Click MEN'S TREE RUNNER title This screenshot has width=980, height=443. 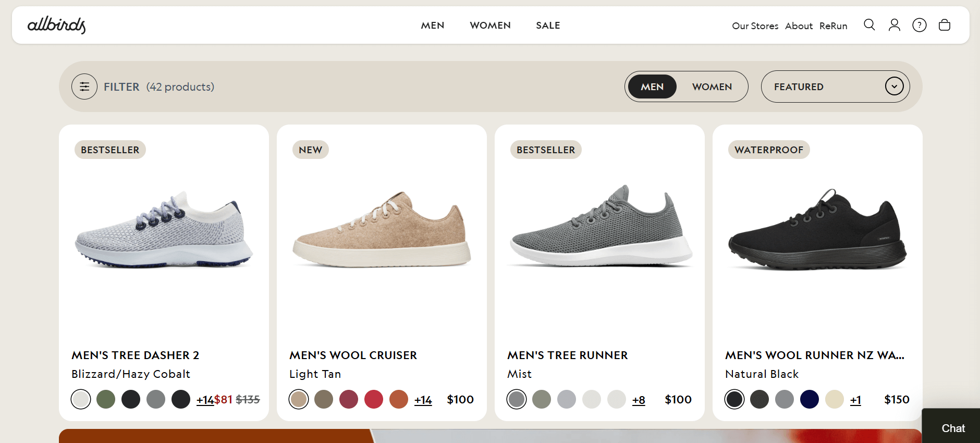(568, 355)
